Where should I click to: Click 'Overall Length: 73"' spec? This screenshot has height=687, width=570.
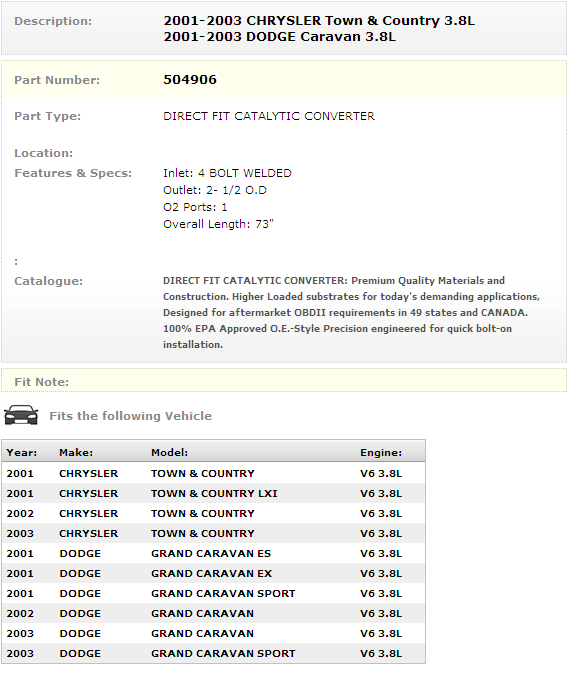[218, 224]
